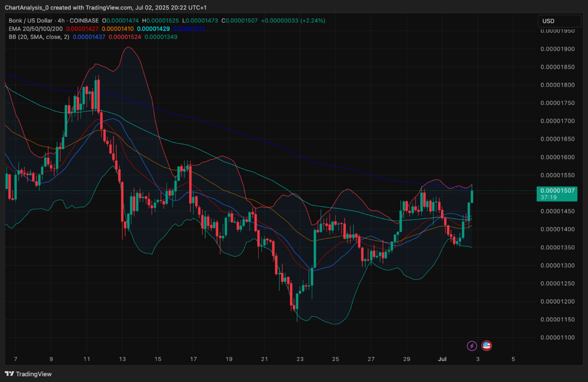Click the 37:19 candle countdown timer
The width and height of the screenshot is (588, 382).
tap(550, 198)
